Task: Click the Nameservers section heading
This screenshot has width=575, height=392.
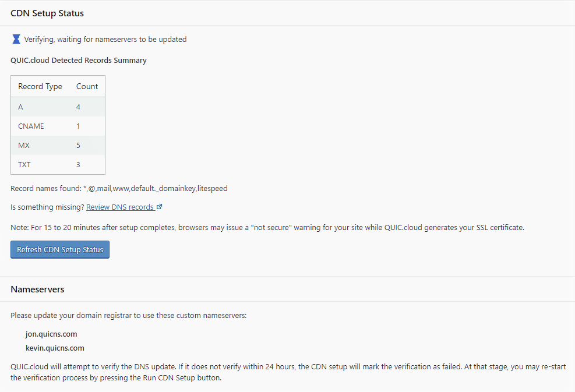Action: (x=37, y=289)
